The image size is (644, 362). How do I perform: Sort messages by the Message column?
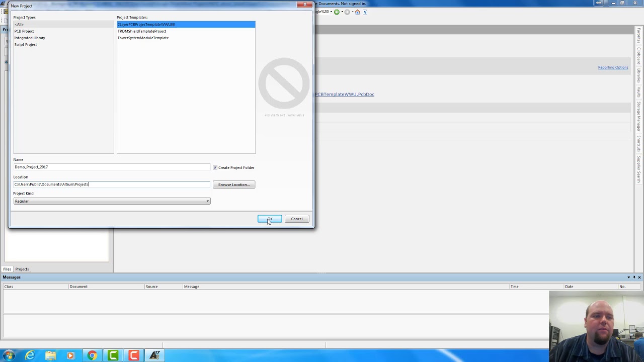(347, 287)
